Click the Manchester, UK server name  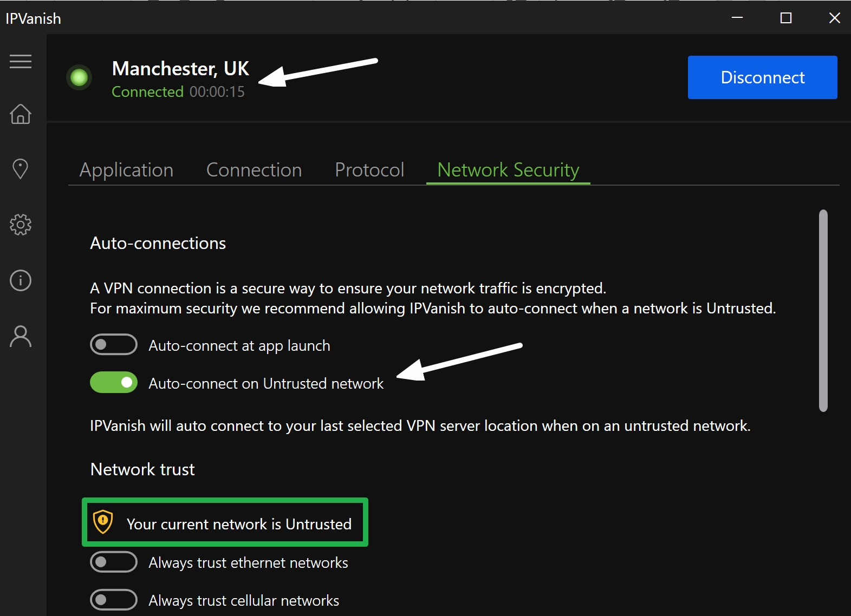click(x=180, y=69)
